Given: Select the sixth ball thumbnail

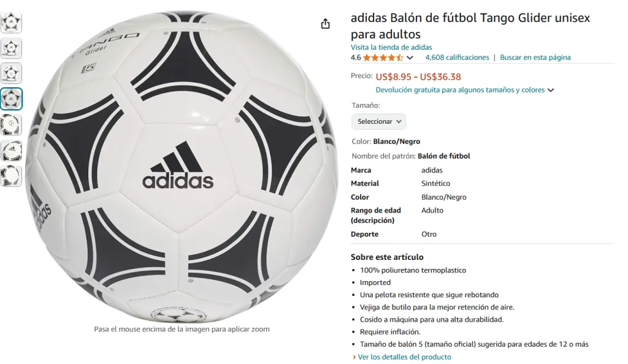Looking at the screenshot, I should tap(11, 150).
